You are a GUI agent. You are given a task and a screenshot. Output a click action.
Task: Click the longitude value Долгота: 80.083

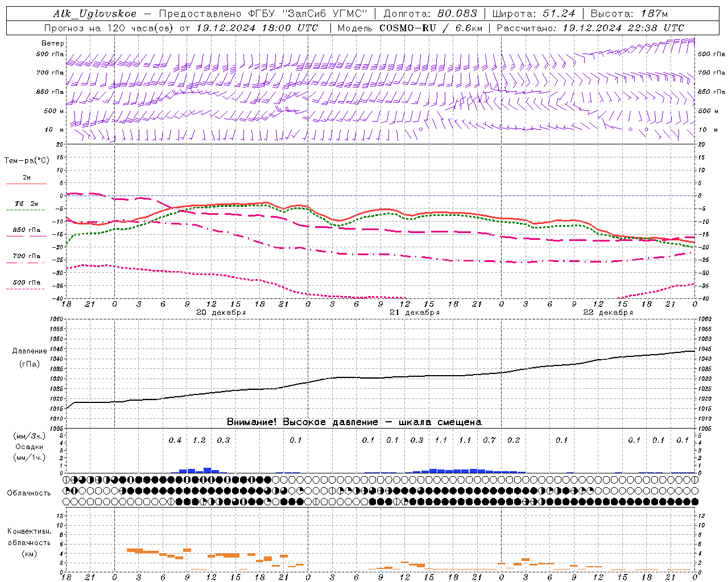(431, 14)
